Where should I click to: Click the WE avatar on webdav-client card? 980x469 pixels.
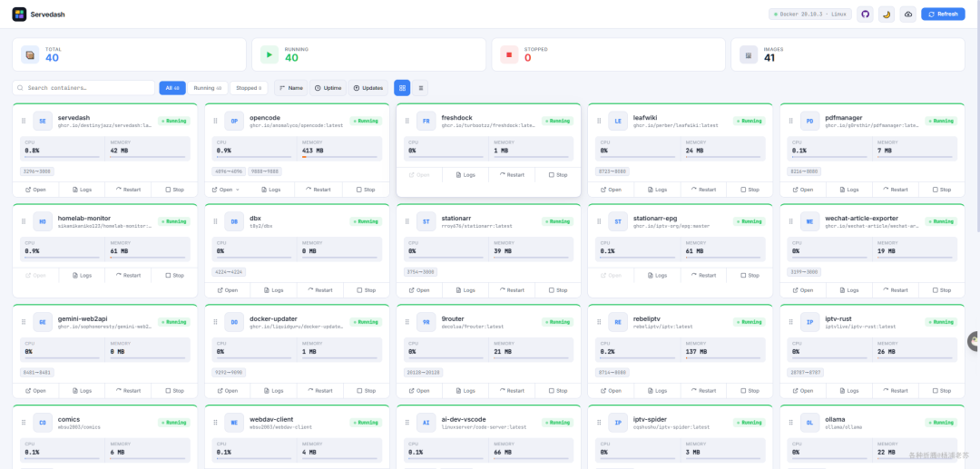(234, 422)
